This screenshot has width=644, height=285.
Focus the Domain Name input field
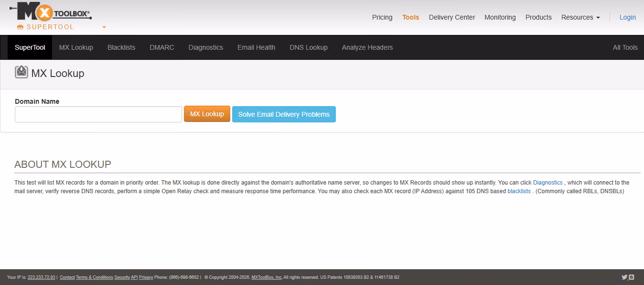(98, 114)
